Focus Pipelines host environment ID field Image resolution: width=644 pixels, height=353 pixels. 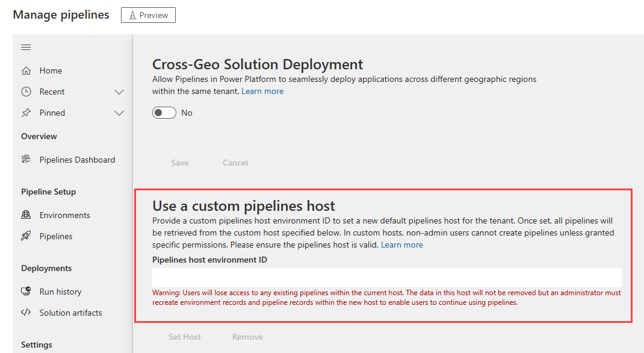click(387, 278)
